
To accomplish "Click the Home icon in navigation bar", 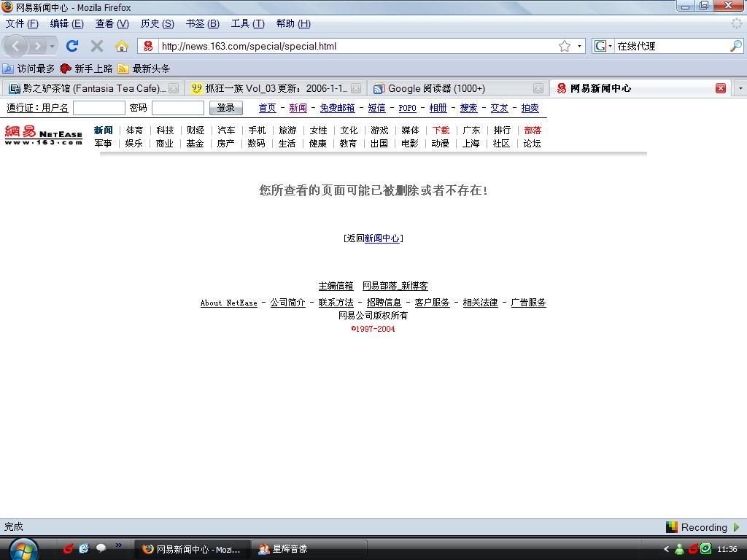I will tap(122, 46).
